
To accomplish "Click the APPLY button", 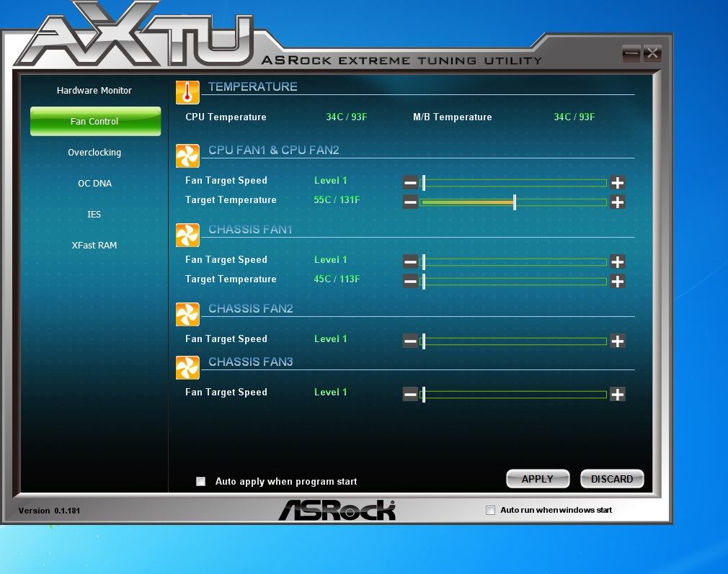I will [538, 479].
